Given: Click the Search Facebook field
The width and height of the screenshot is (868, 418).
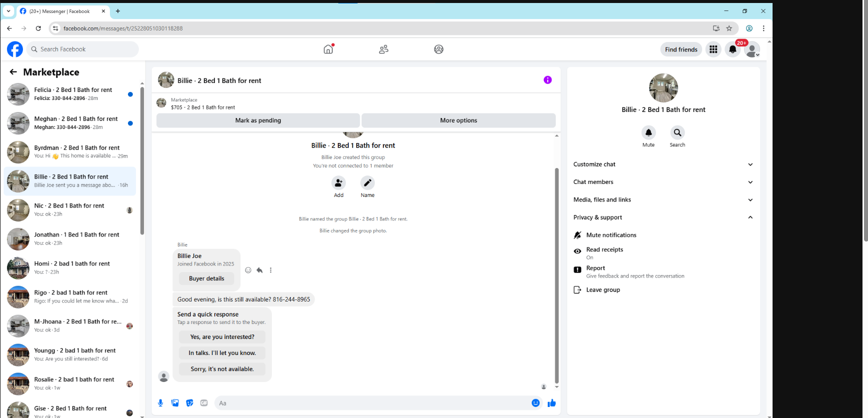Looking at the screenshot, I should 82,49.
